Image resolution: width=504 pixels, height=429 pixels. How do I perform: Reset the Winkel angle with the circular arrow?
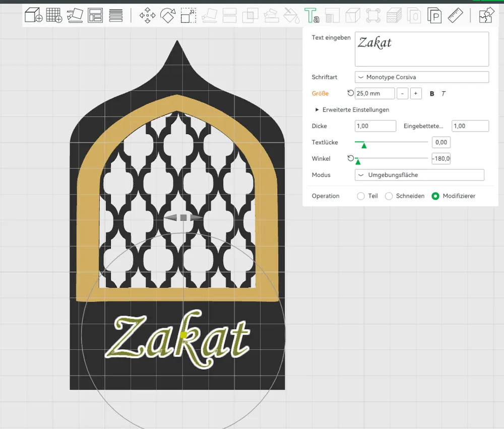click(x=351, y=158)
